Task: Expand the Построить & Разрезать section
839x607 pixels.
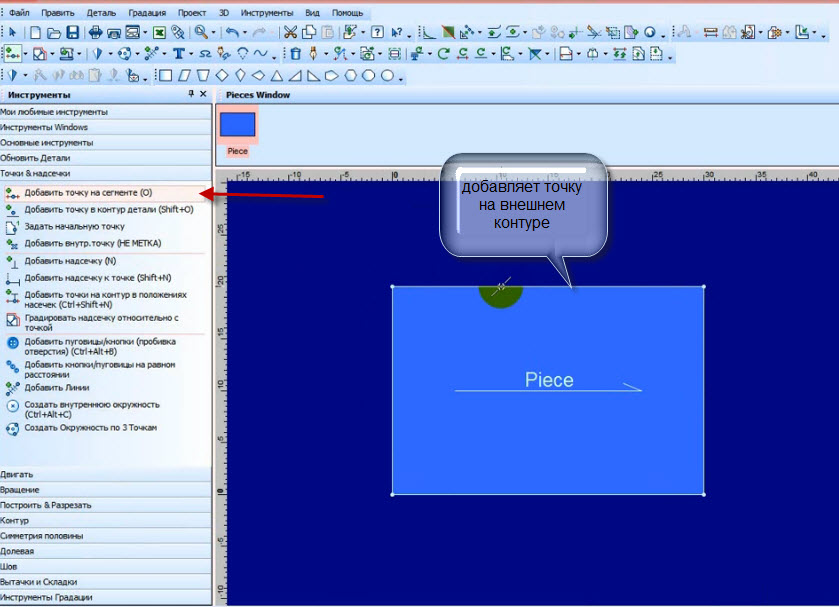Action: pyautogui.click(x=105, y=505)
